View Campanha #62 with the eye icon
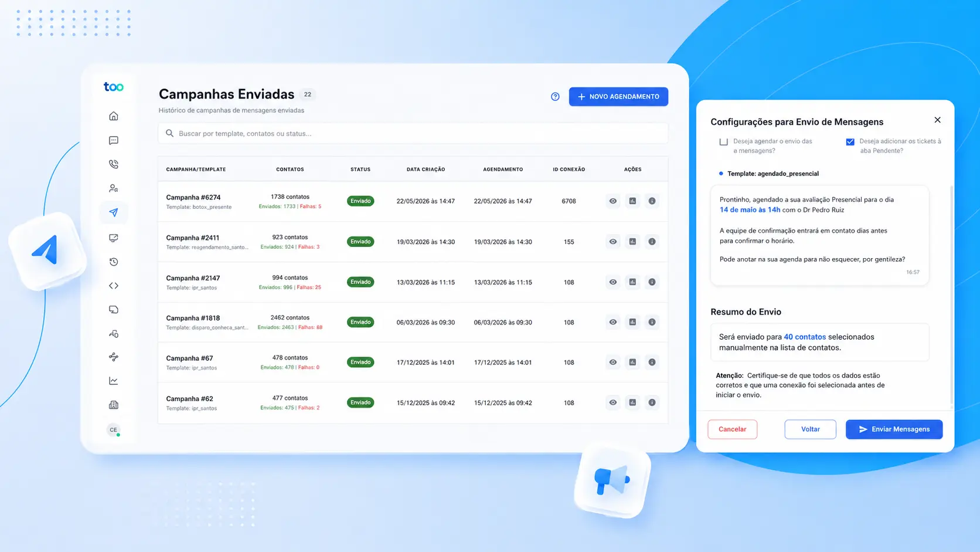The image size is (980, 552). tap(613, 402)
